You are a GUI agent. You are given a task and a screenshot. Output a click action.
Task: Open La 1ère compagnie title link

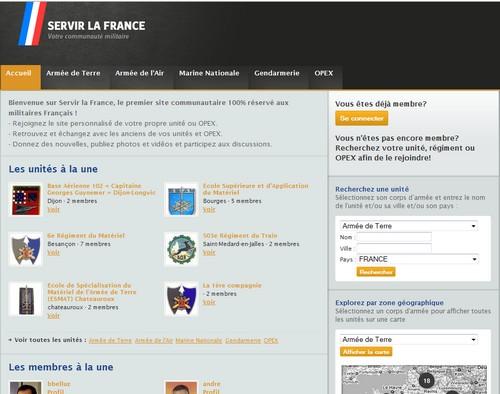point(232,285)
